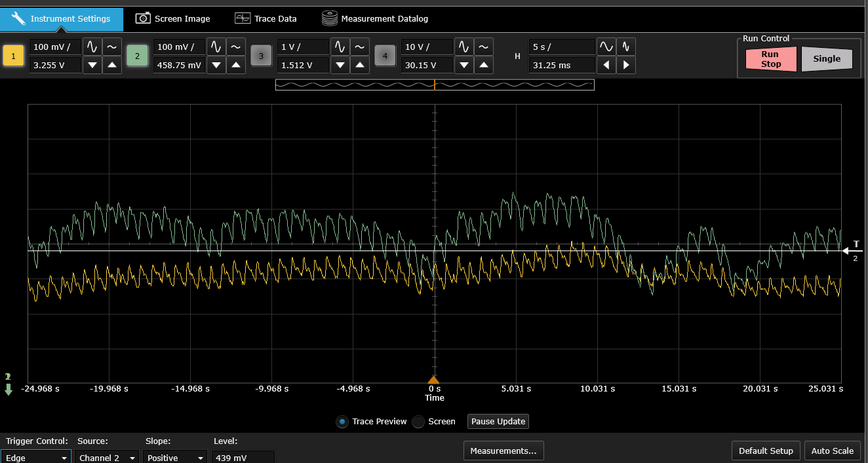Image resolution: width=868 pixels, height=463 pixels.
Task: Click Channel 4 offset up arrow
Action: [x=484, y=65]
